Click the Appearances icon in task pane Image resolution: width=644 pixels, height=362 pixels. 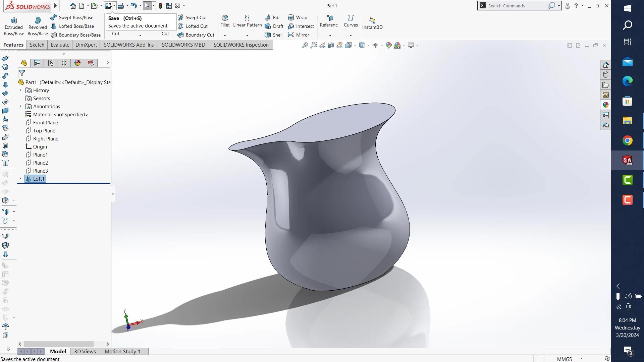605,105
